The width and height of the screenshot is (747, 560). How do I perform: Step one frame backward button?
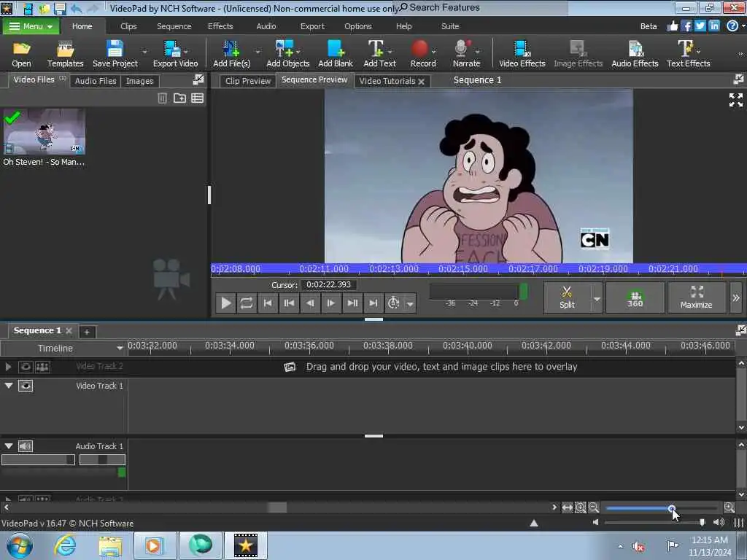pos(310,303)
